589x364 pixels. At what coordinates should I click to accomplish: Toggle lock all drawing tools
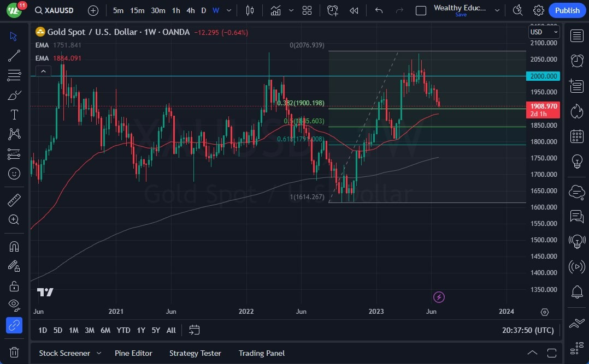pyautogui.click(x=14, y=287)
